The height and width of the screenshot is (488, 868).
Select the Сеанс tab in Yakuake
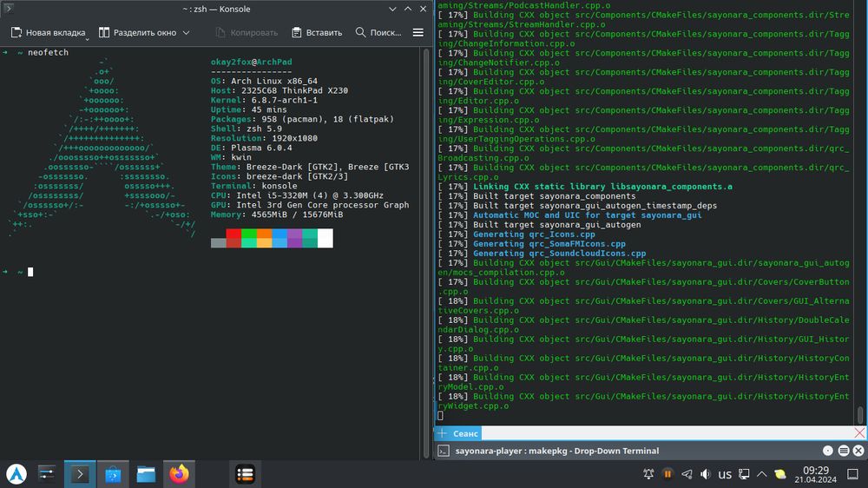[x=467, y=432]
